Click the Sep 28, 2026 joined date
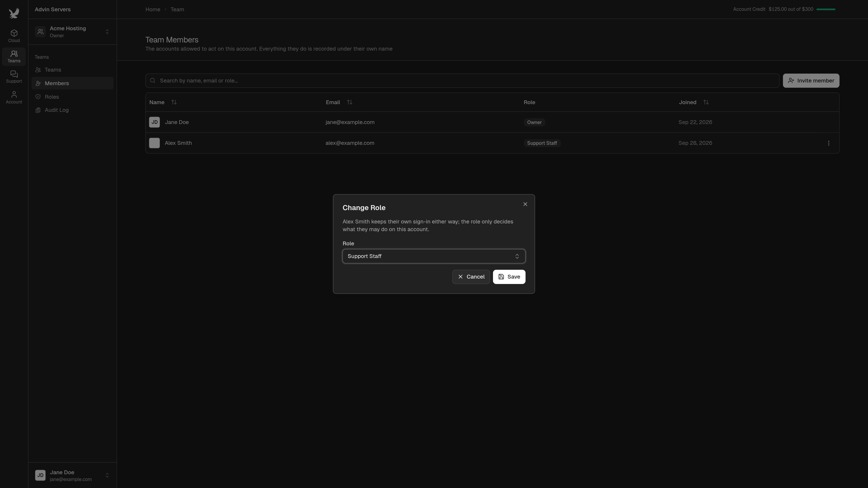Viewport: 868px width, 488px height. (x=695, y=143)
